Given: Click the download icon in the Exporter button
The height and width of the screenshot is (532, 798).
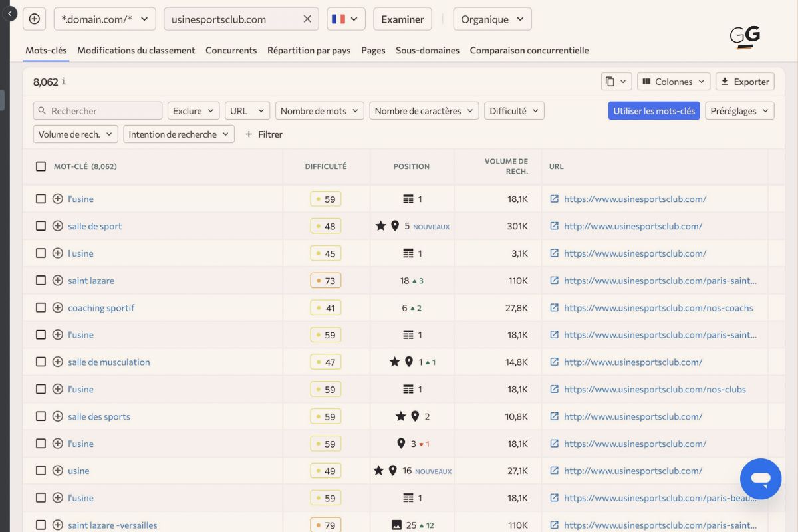Looking at the screenshot, I should (724, 81).
